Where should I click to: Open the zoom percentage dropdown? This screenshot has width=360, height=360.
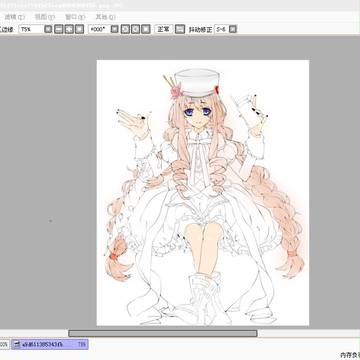click(48, 29)
